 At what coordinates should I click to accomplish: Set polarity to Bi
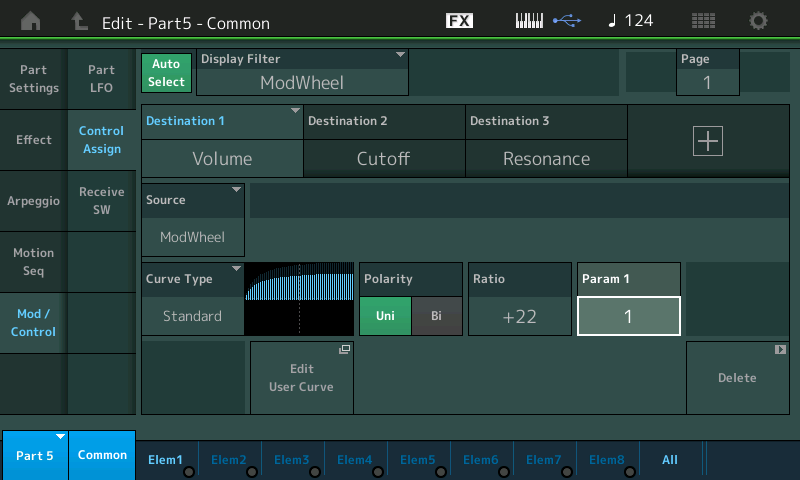coord(436,316)
